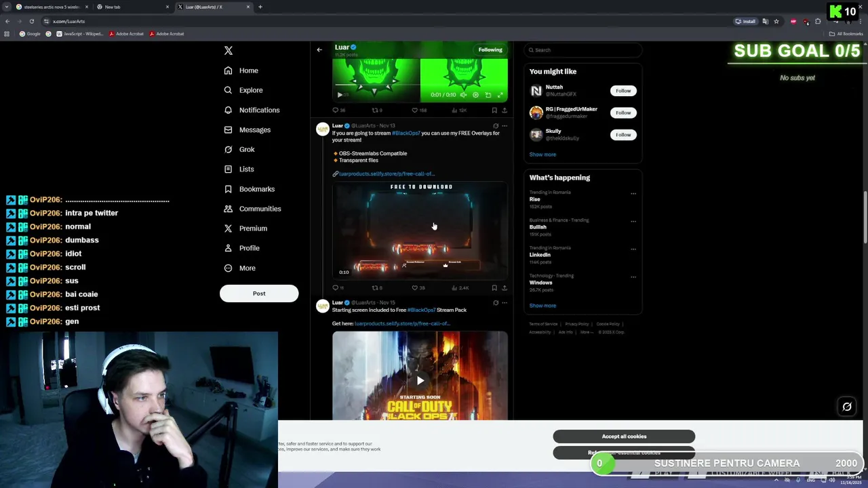Open Communities in the sidebar
Screen dimensions: 868x488
[252, 209]
